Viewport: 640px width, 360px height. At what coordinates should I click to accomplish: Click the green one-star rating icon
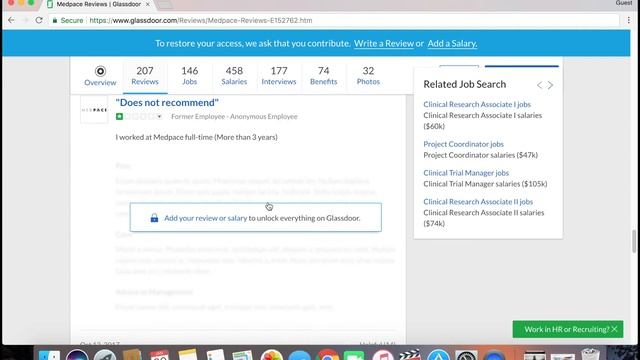[119, 117]
